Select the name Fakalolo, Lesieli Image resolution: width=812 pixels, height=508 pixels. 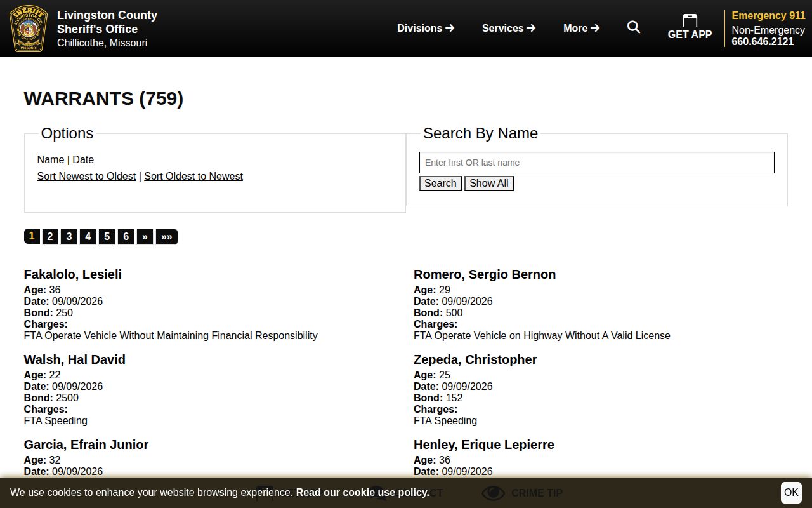coord(73,274)
